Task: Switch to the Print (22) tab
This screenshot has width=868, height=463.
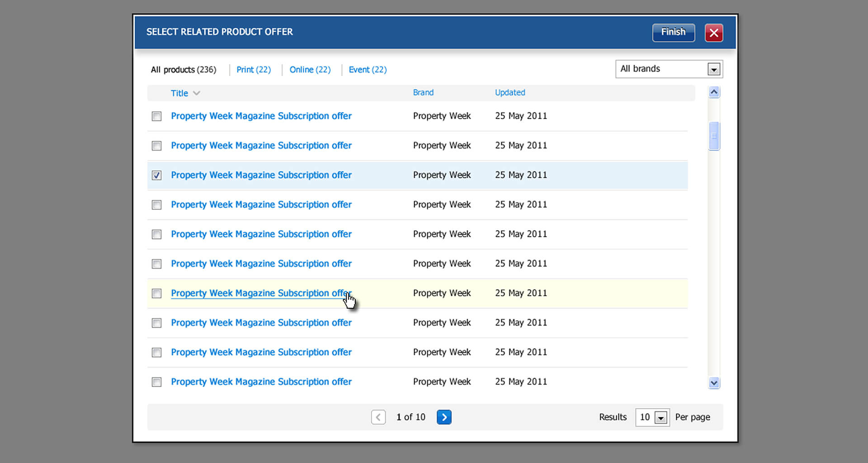Action: [x=253, y=70]
